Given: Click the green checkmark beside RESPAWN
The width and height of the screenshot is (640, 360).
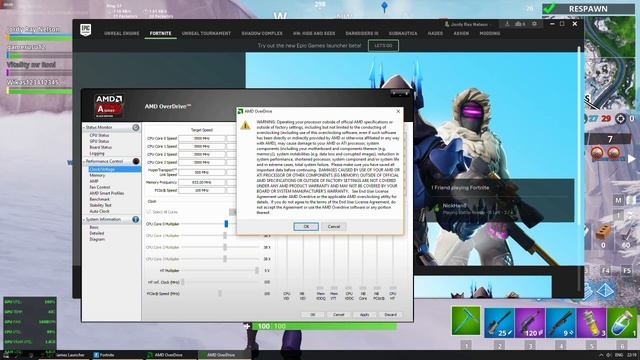Looking at the screenshot, I should click(x=549, y=9).
